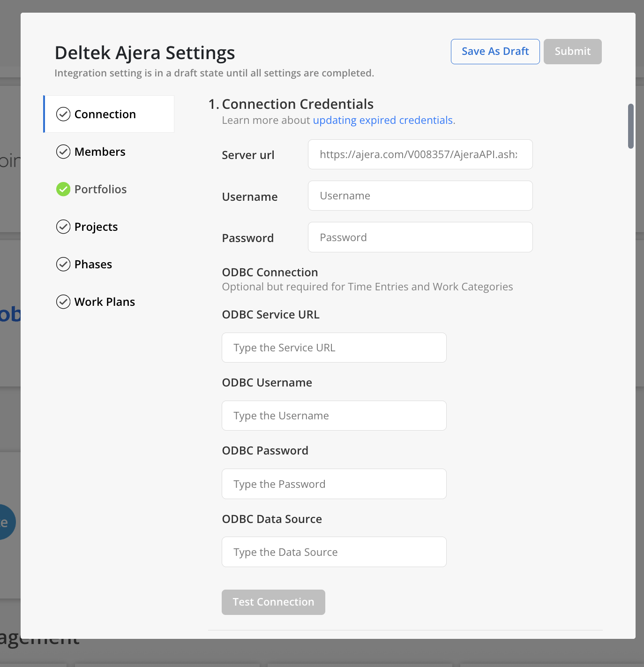Click into the Password input field
644x667 pixels.
click(x=420, y=237)
